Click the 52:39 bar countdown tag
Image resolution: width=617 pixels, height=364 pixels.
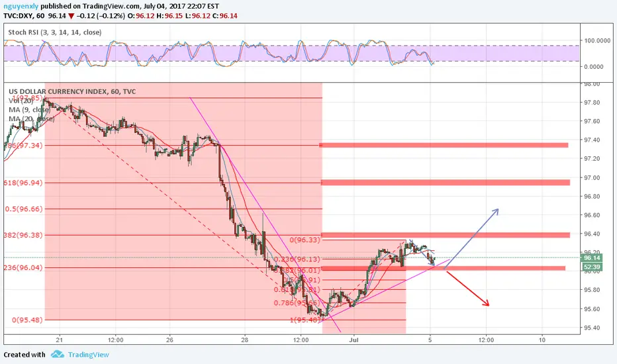(x=591, y=267)
